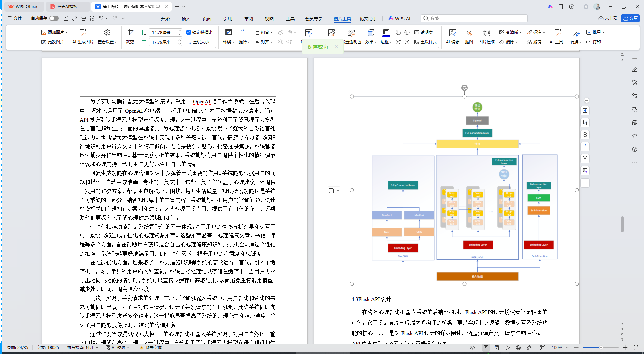Click the new tab plus button in title bar
644x354 pixels.
tap(177, 6)
